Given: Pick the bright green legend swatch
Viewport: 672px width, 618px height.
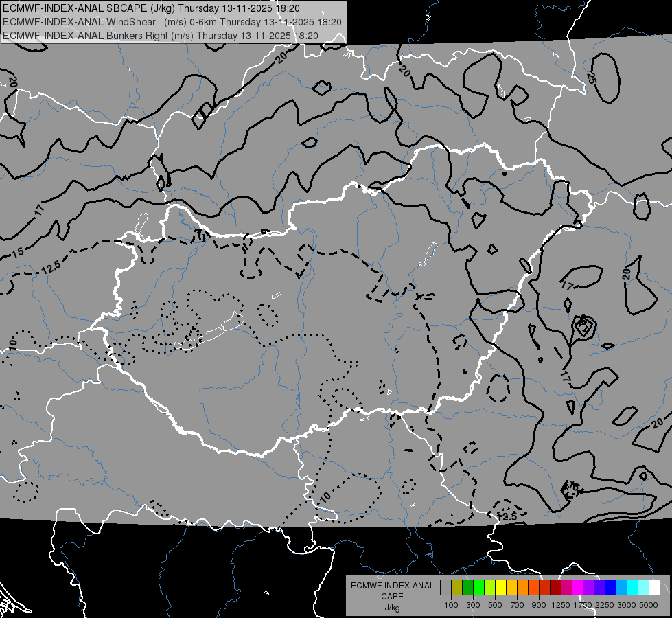Looking at the screenshot, I should pos(478,587).
